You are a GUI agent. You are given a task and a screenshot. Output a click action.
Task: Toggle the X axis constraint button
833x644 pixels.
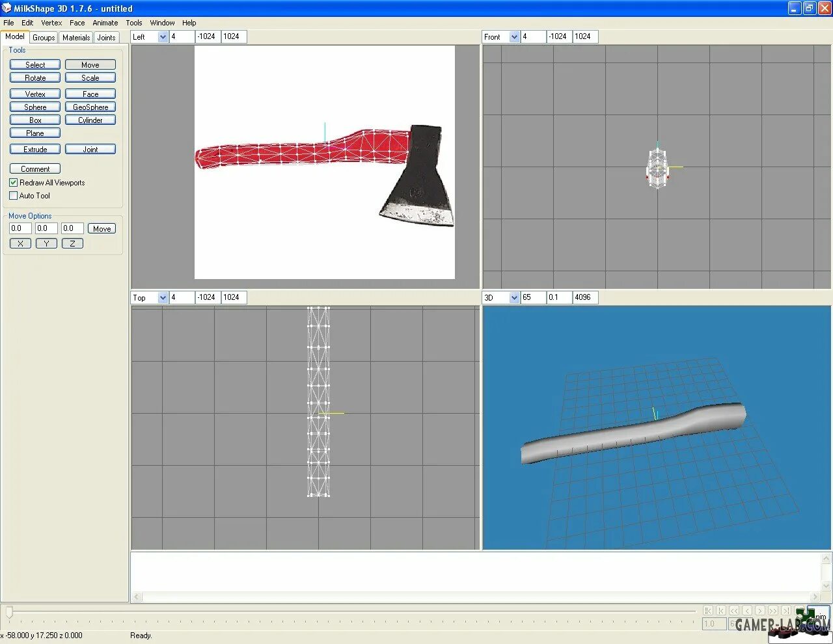click(20, 243)
